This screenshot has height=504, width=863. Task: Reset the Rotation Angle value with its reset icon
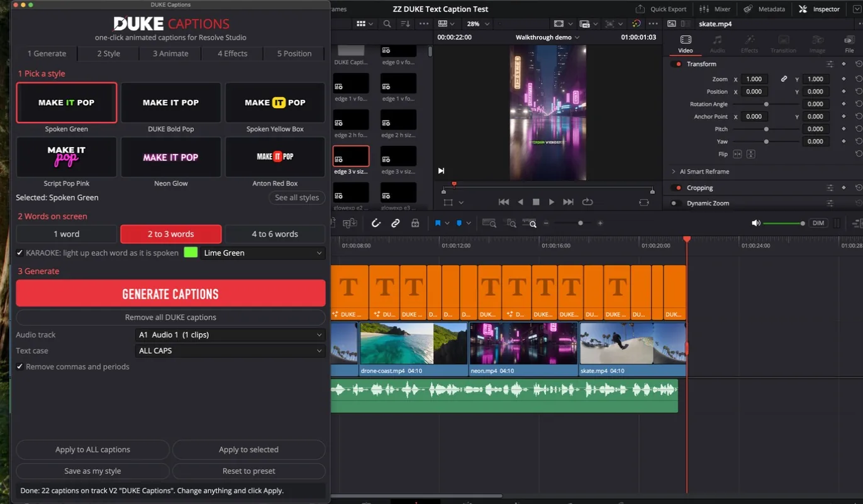click(859, 104)
